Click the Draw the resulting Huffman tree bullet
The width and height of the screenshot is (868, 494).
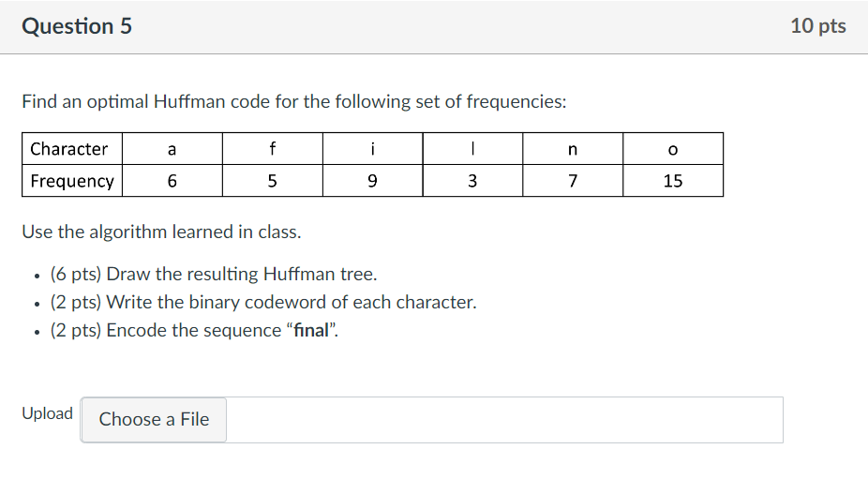[x=214, y=274]
